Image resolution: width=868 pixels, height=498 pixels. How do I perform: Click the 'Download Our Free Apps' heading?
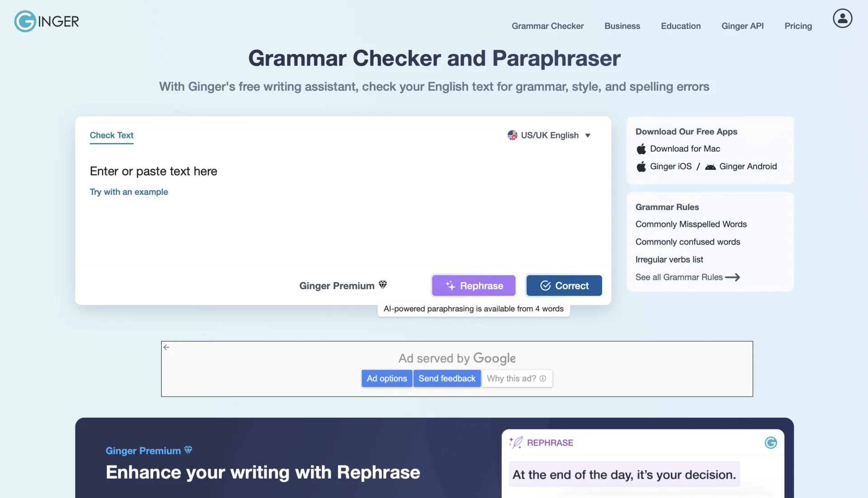coord(686,132)
